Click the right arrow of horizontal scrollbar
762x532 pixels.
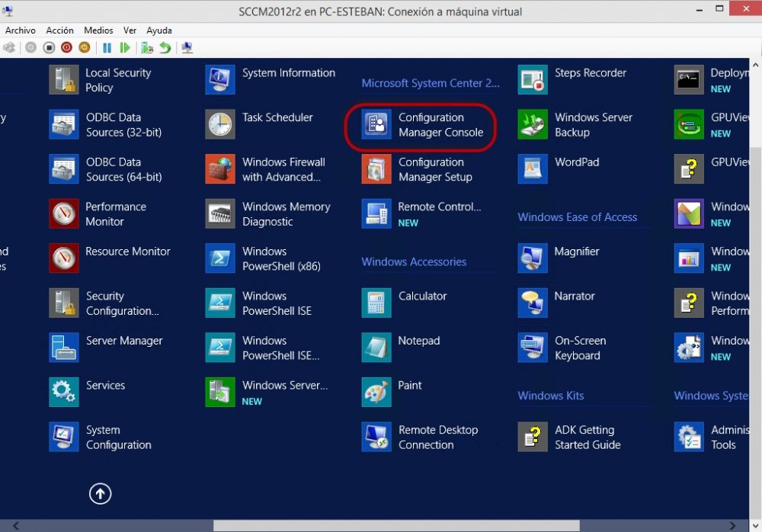click(x=732, y=526)
